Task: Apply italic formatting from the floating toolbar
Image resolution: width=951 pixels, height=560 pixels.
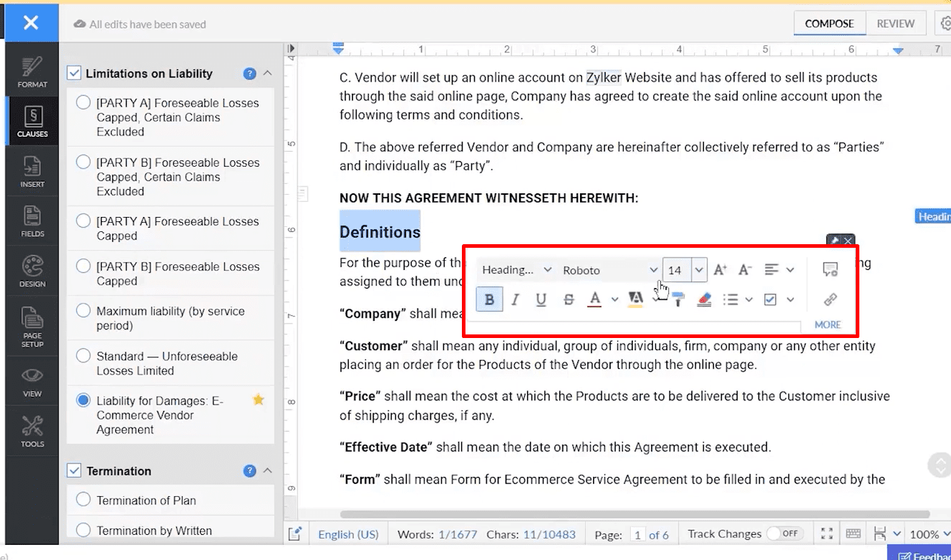Action: [x=515, y=299]
